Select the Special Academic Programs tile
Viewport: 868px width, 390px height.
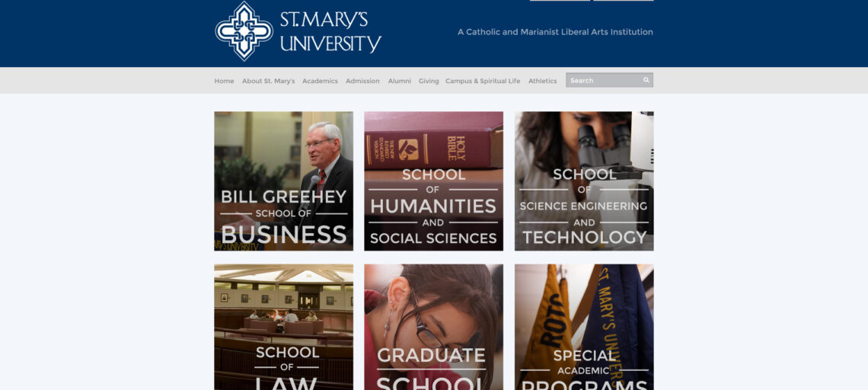coord(584,327)
